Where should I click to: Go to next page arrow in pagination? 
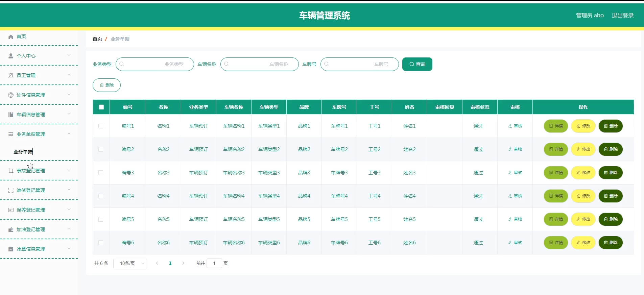pyautogui.click(x=183, y=263)
